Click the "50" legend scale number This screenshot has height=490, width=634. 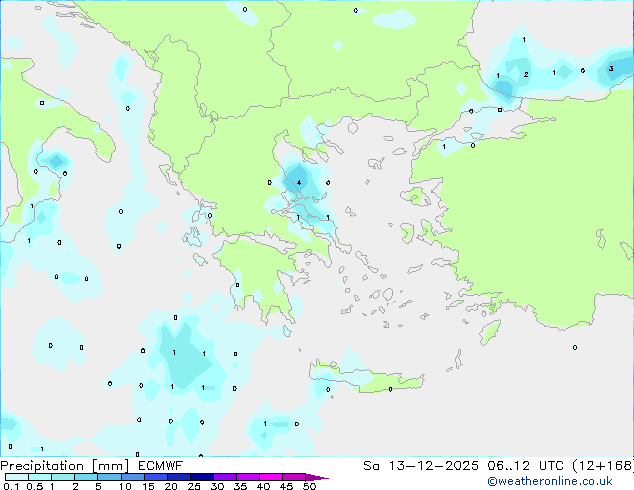(309, 486)
